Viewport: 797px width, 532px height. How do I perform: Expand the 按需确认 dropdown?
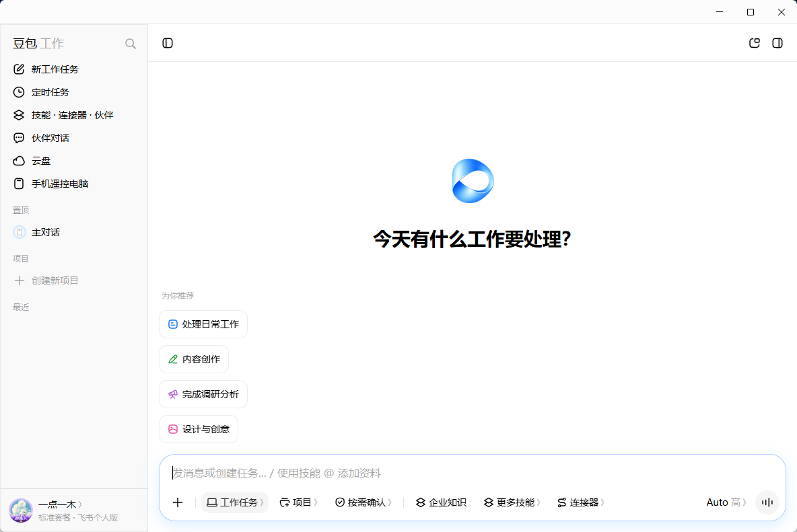(x=363, y=502)
